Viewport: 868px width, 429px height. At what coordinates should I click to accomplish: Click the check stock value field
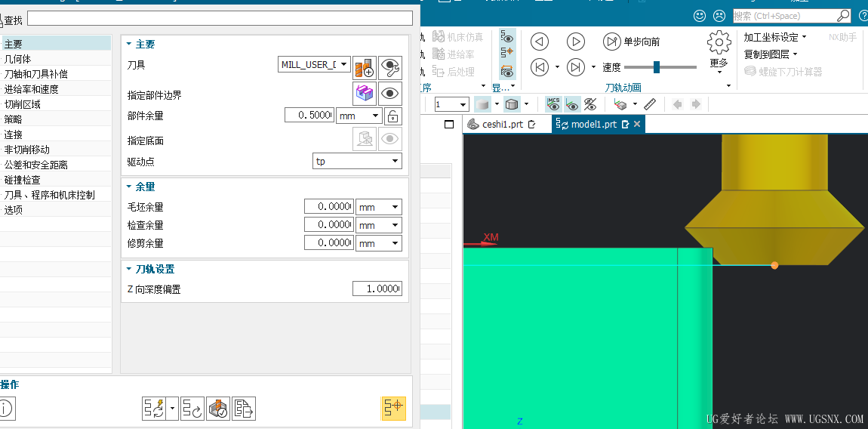329,225
